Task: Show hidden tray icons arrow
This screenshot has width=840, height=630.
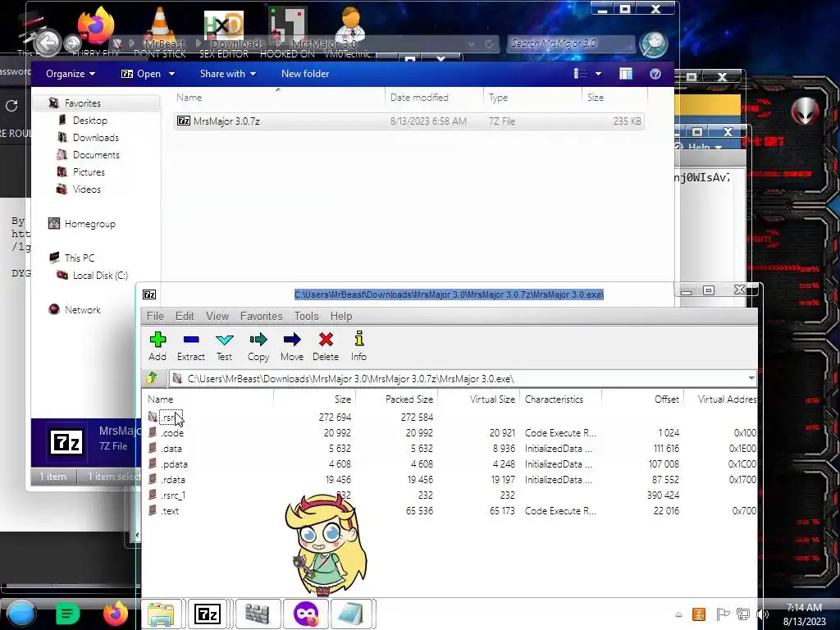Action: pos(678,614)
